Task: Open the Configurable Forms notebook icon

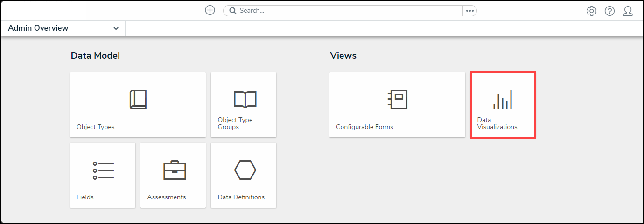Action: point(398,100)
